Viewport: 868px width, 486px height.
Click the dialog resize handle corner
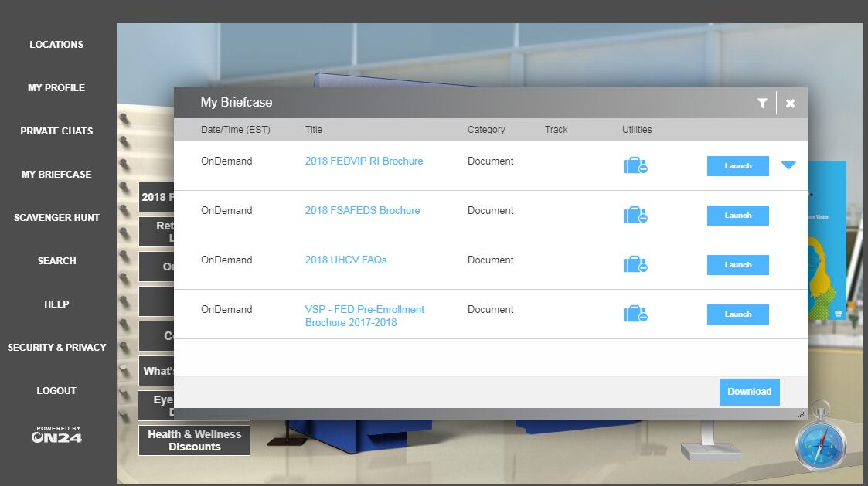coord(801,415)
